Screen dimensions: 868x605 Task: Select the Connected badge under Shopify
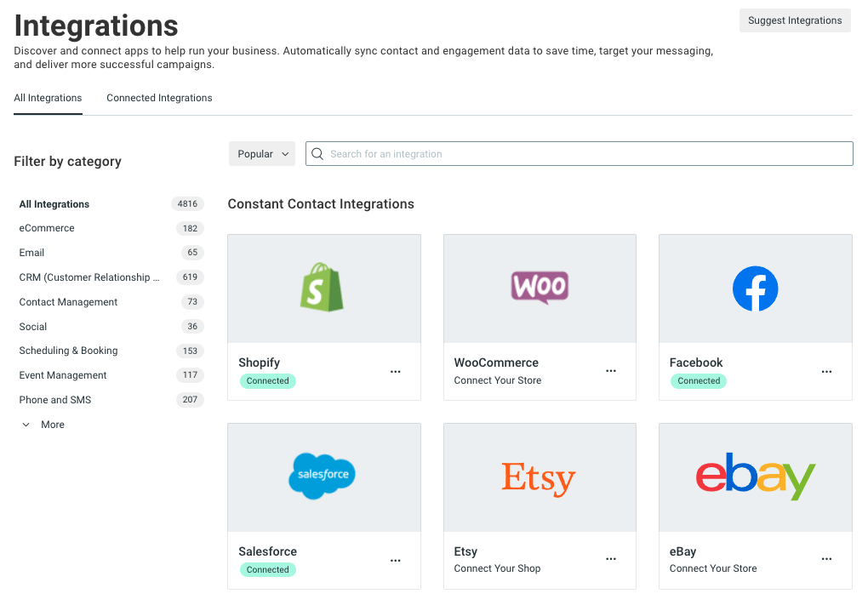[267, 381]
